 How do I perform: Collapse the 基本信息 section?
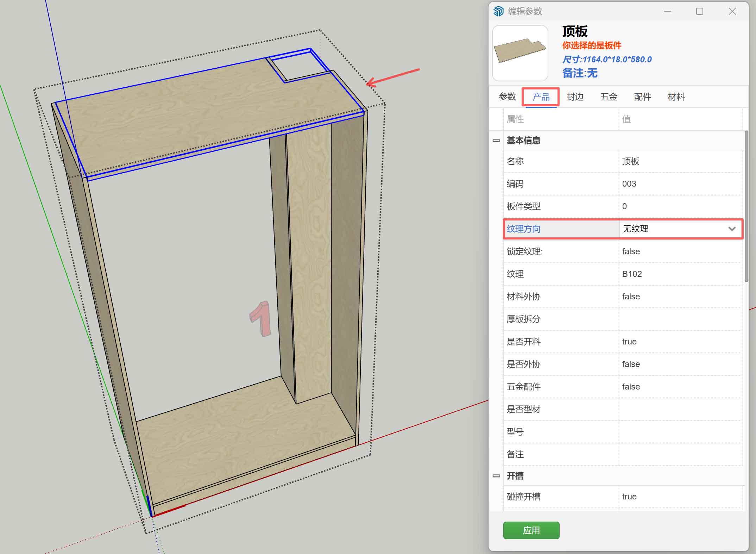(x=496, y=141)
